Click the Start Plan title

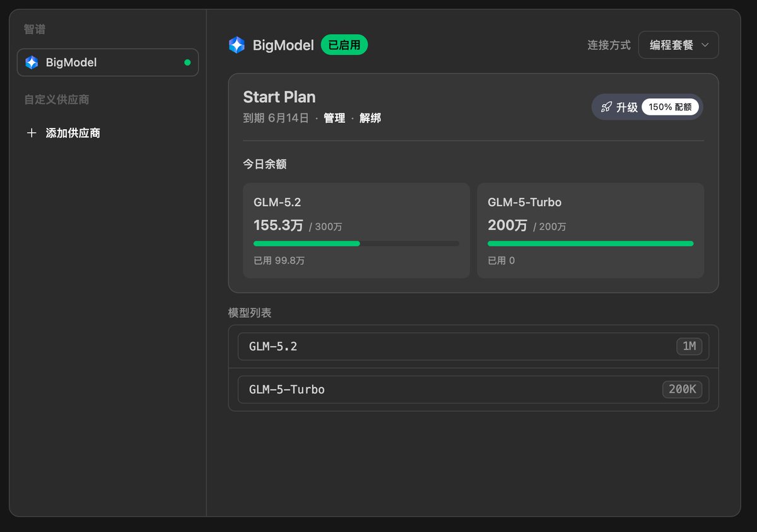coord(279,97)
